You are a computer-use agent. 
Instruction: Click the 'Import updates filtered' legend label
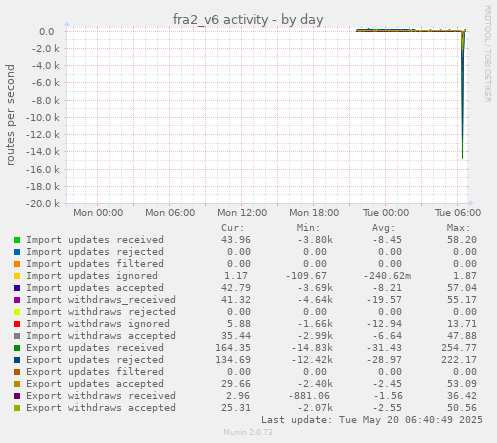tap(95, 264)
